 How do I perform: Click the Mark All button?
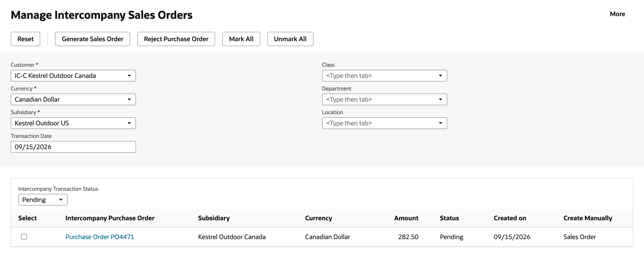point(241,39)
